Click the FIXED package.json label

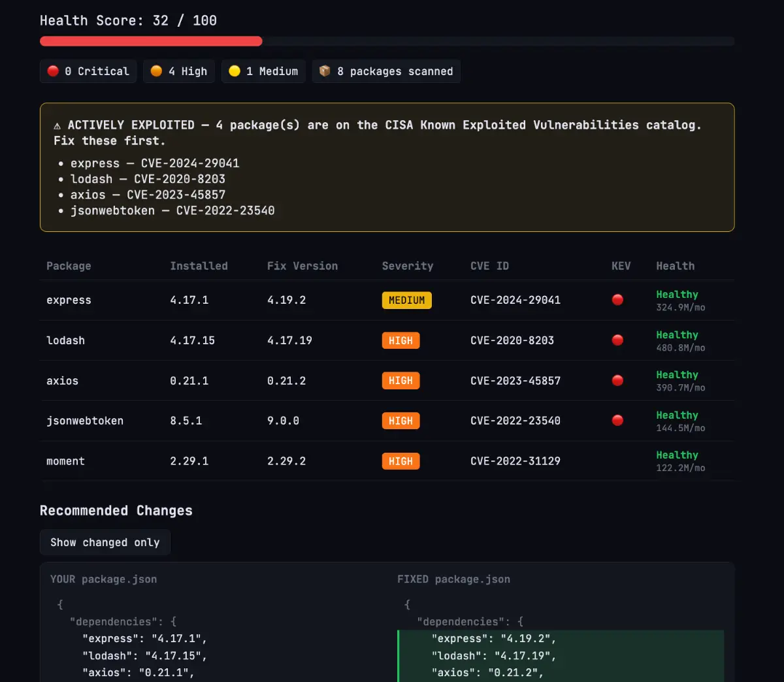coord(453,579)
